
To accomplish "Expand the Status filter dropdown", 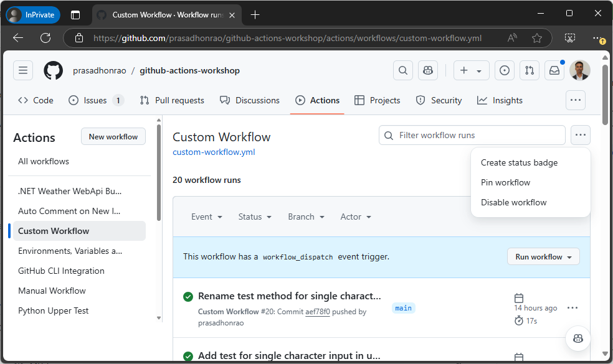I will (255, 217).
